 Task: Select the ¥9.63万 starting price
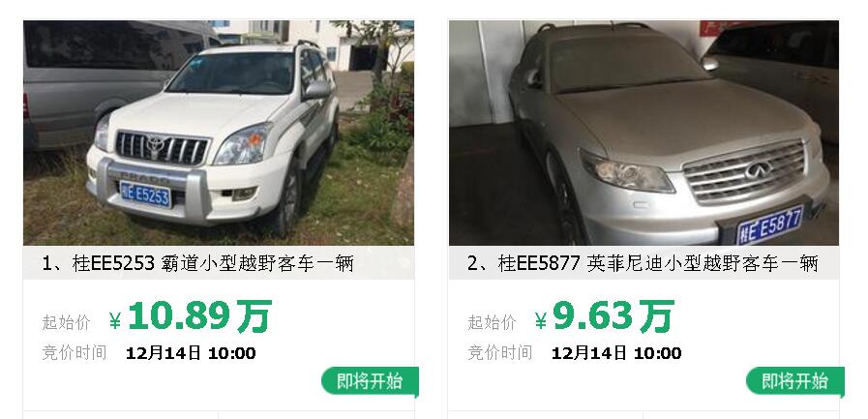[x=605, y=316]
